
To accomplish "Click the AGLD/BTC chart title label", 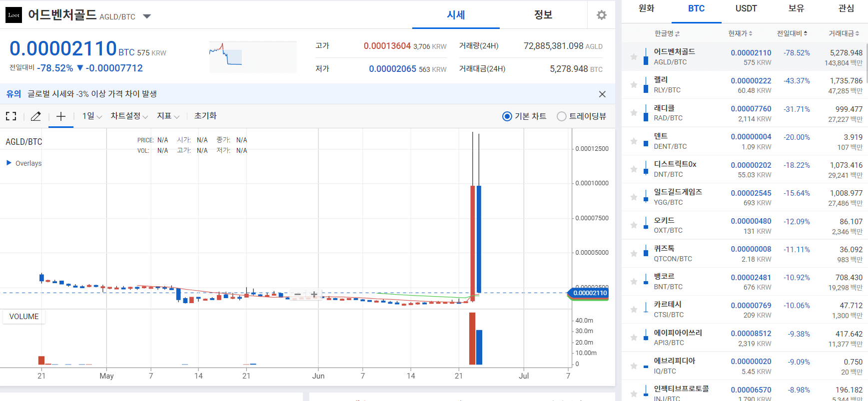I will [x=24, y=142].
